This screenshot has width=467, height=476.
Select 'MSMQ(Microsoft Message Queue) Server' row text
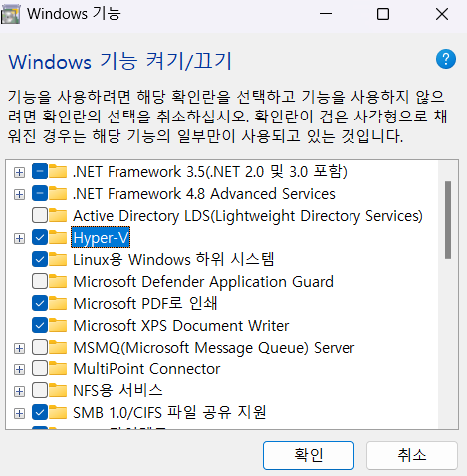pyautogui.click(x=214, y=348)
